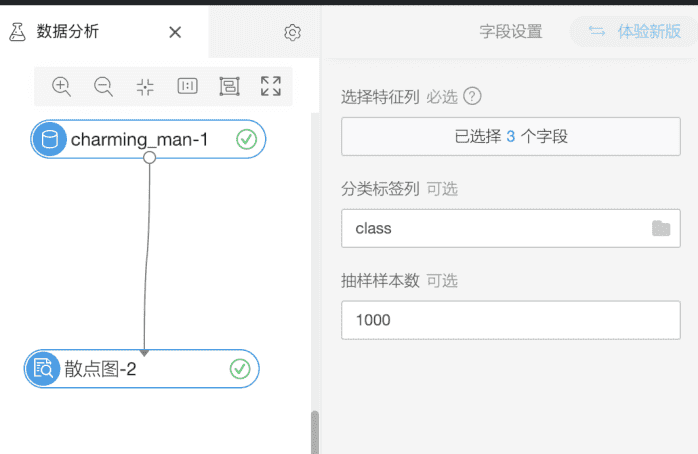Click folder icon in class field
Image resolution: width=698 pixels, height=454 pixels.
point(661,228)
